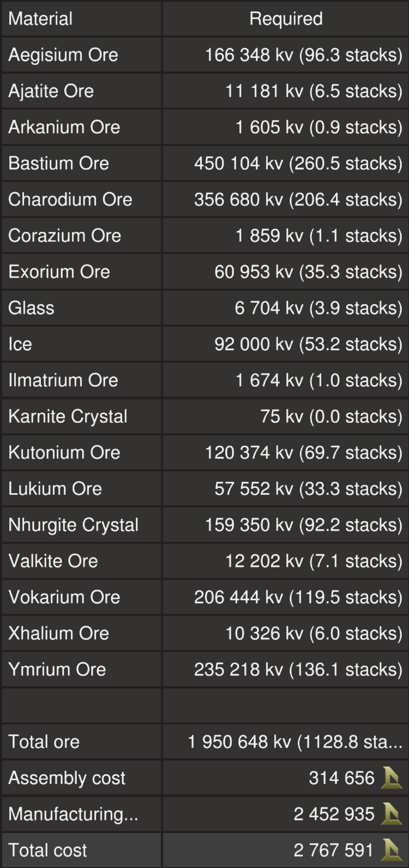Image resolution: width=409 pixels, height=868 pixels.
Task: Click Charodium Ore required amount
Action: click(x=298, y=200)
